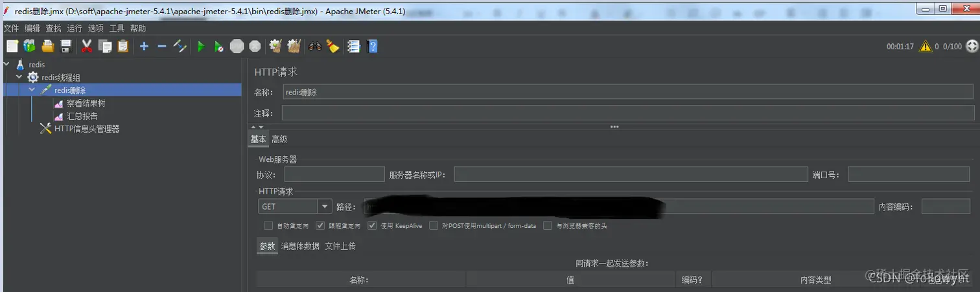Click the 值 column header
Image resolution: width=980 pixels, height=292 pixels.
pyautogui.click(x=570, y=280)
